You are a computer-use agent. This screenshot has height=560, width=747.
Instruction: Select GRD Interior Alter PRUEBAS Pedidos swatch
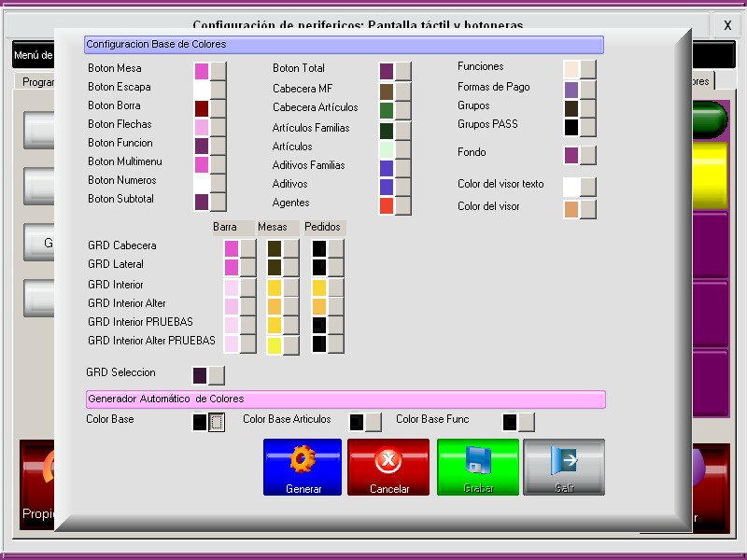click(x=319, y=343)
